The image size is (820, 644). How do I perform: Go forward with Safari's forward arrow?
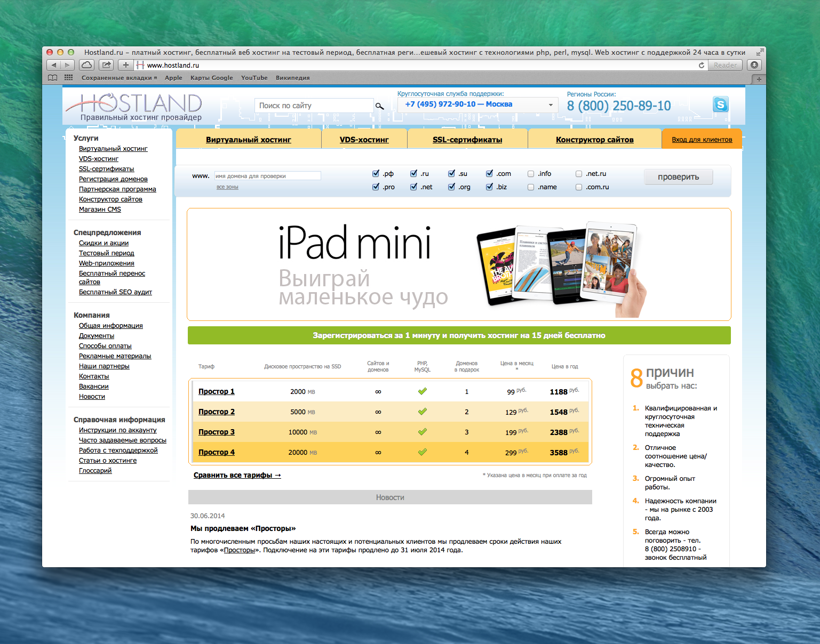[x=67, y=65]
